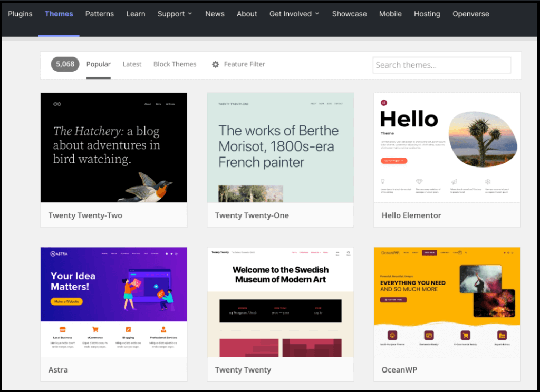Open the Showcase link
The width and height of the screenshot is (540, 392).
click(349, 14)
